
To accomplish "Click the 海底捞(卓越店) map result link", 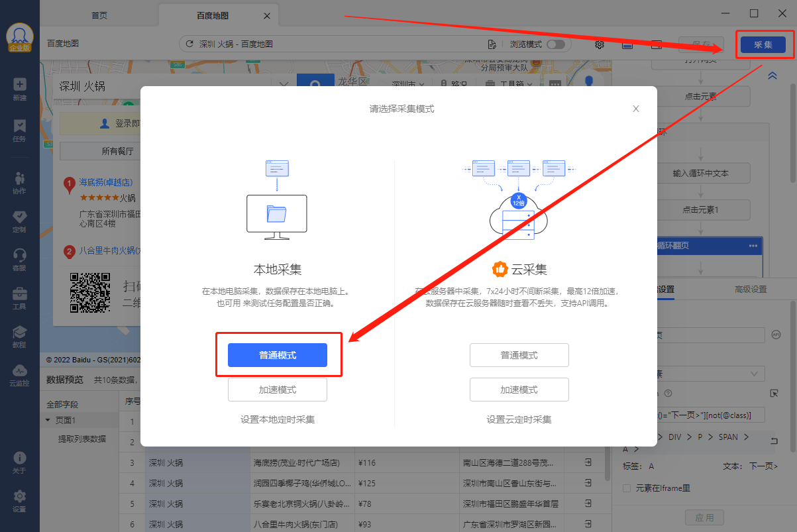I will tap(106, 182).
